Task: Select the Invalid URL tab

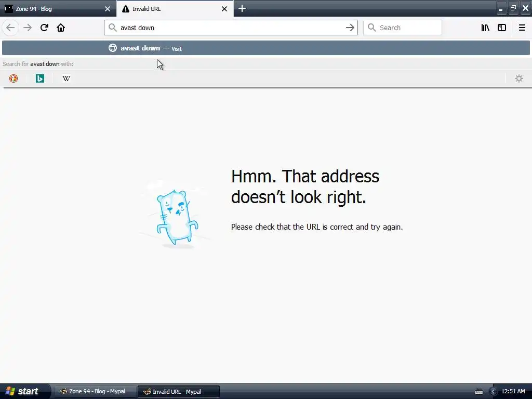Action: [175, 8]
